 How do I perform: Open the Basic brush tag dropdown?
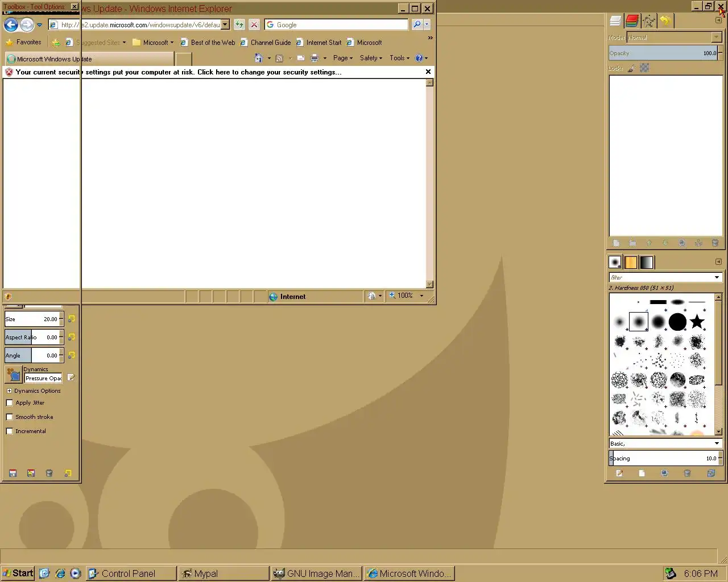(665, 443)
